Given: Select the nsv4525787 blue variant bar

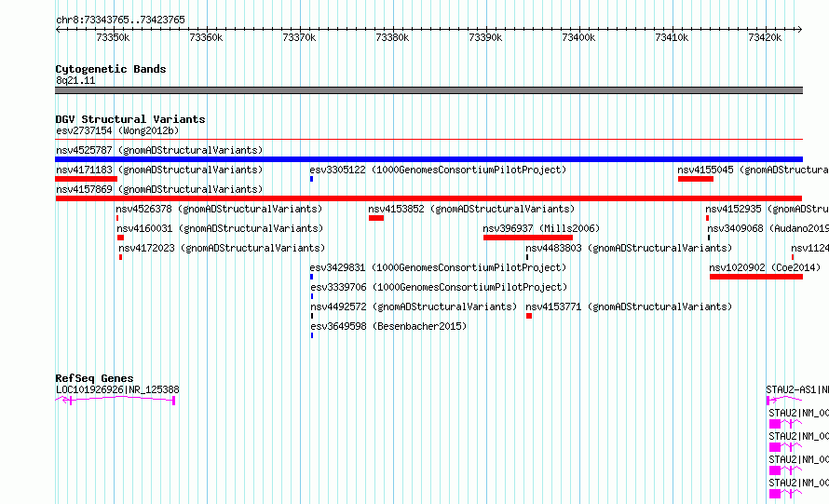Looking at the screenshot, I should (428, 159).
